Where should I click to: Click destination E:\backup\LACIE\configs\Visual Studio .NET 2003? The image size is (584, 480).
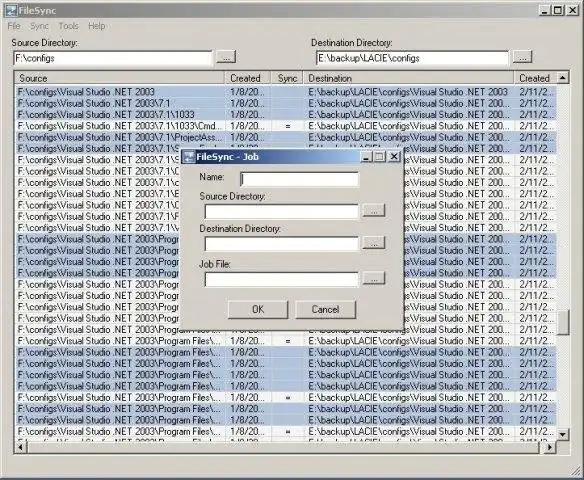(x=408, y=92)
